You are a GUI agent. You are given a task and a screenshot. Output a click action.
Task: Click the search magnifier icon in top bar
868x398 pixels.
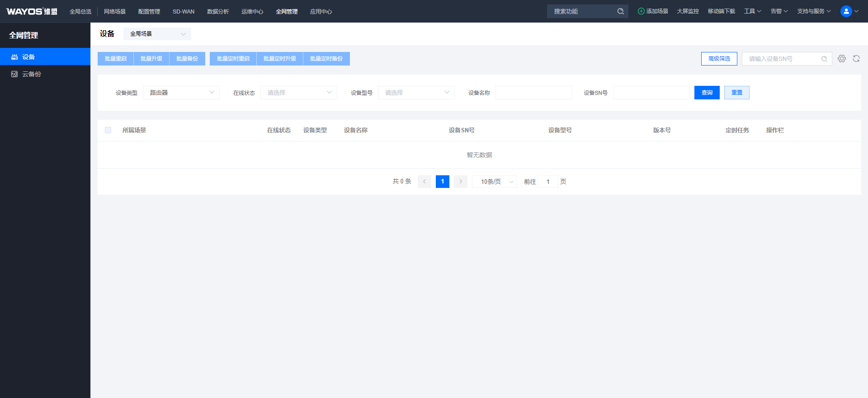(x=620, y=11)
